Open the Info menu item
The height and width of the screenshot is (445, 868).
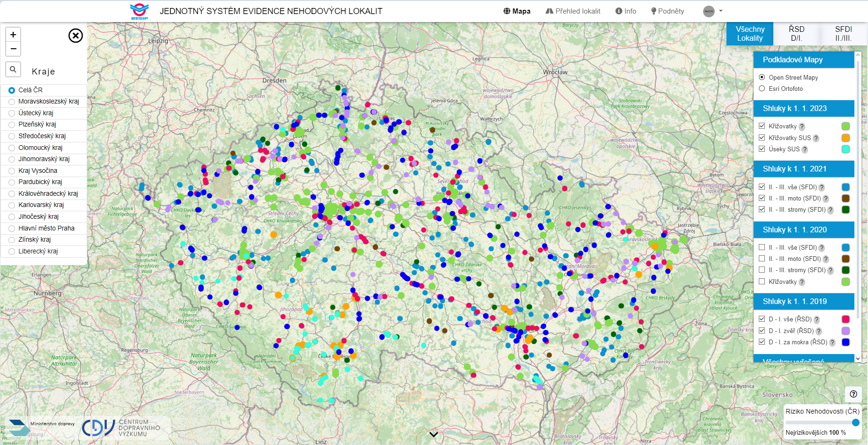pos(626,11)
